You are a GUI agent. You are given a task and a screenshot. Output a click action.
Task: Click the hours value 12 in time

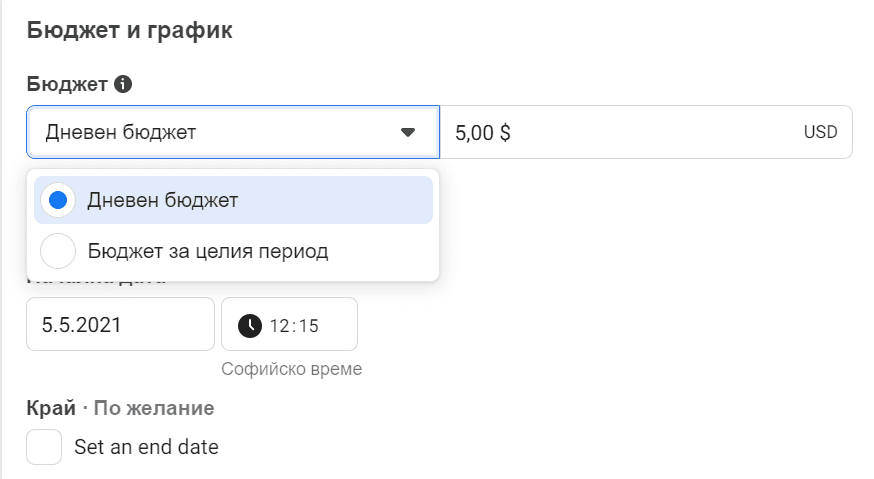tap(280, 325)
